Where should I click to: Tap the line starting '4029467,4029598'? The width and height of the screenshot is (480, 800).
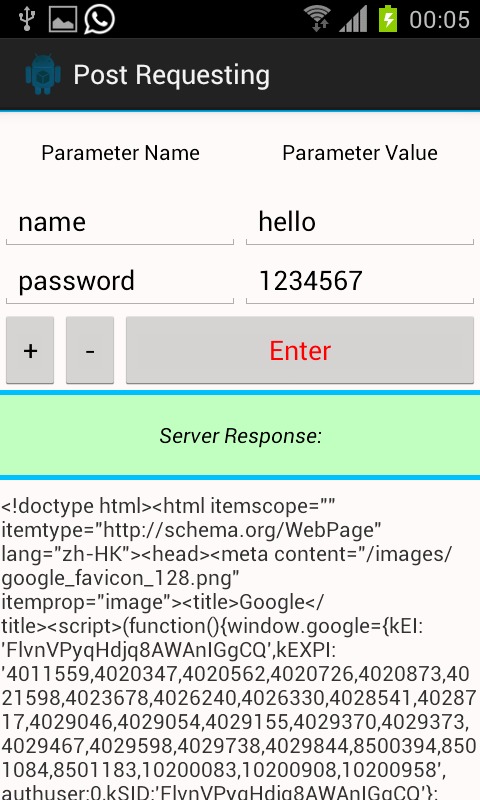(x=239, y=746)
